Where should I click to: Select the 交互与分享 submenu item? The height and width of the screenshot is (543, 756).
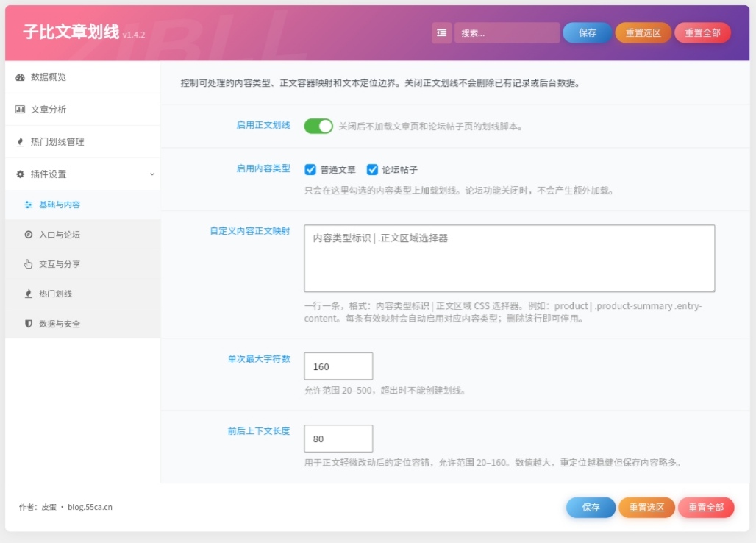point(83,264)
